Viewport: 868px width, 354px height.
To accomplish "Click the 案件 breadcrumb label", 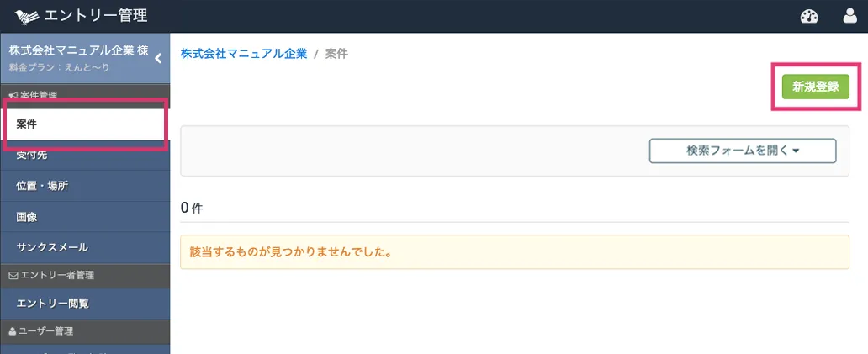I will pos(336,54).
